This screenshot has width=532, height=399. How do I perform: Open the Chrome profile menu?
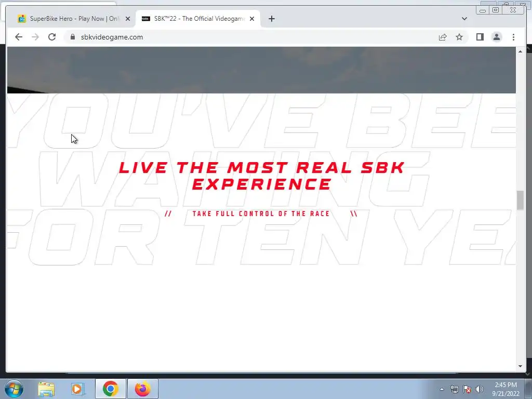[x=497, y=37]
